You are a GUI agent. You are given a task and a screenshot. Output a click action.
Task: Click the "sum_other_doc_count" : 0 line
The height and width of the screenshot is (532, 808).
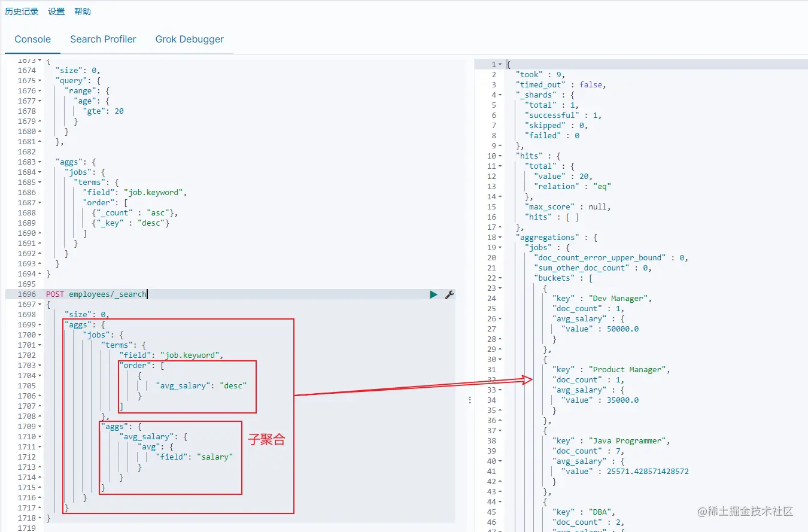593,267
